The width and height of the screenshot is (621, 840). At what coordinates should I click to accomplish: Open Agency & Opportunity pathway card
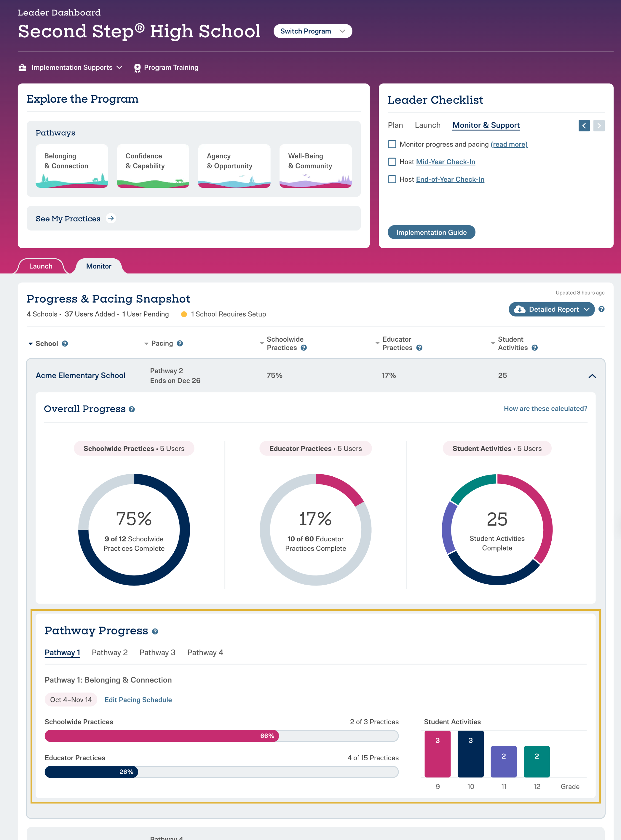pos(234,166)
